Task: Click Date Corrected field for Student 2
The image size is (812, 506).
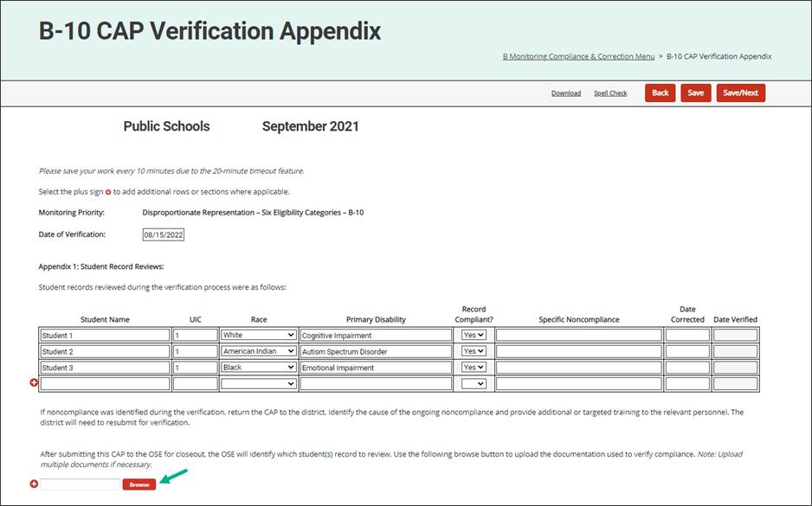Action: pos(687,351)
